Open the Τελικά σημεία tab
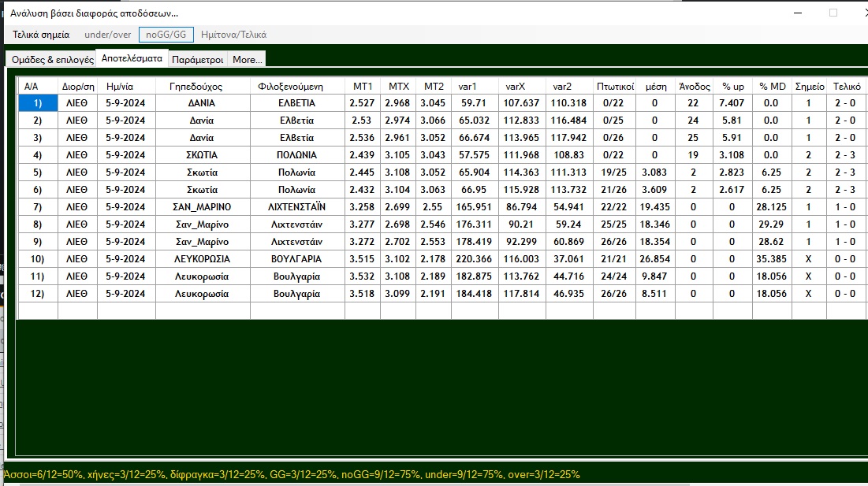Image resolution: width=868 pixels, height=486 pixels. click(41, 35)
